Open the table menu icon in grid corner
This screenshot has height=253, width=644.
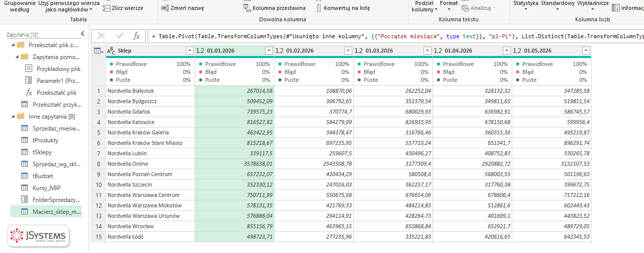pos(98,51)
